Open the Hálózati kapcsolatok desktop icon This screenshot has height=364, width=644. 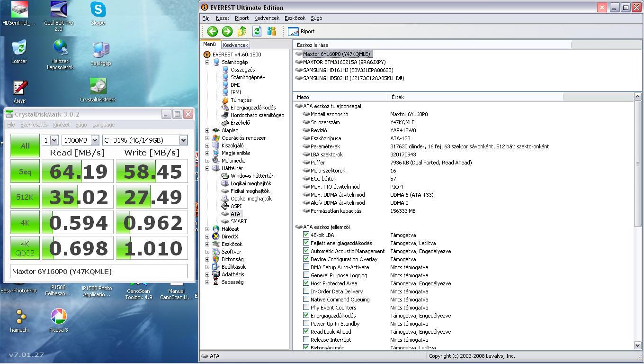[60, 55]
